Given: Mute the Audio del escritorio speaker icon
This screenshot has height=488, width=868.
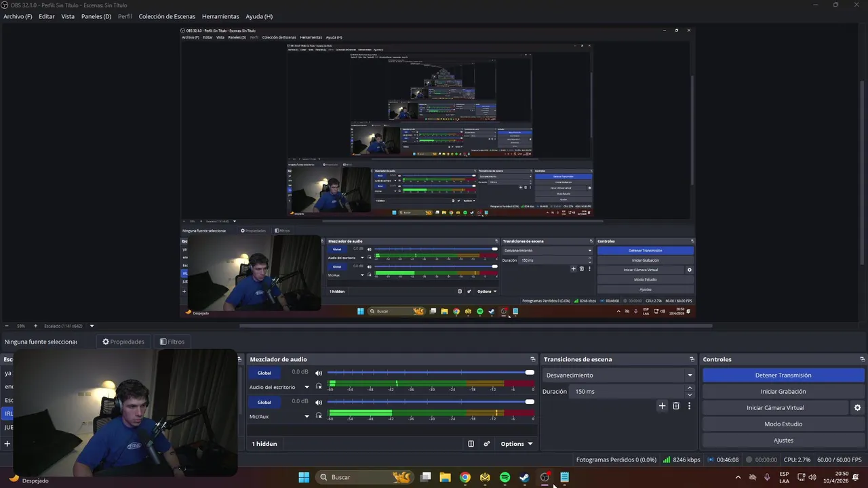Looking at the screenshot, I should pos(319,373).
